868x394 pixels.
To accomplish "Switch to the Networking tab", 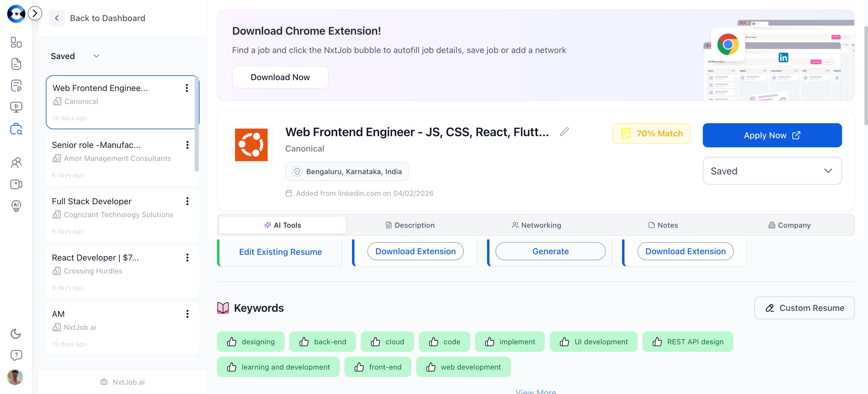I will [536, 225].
